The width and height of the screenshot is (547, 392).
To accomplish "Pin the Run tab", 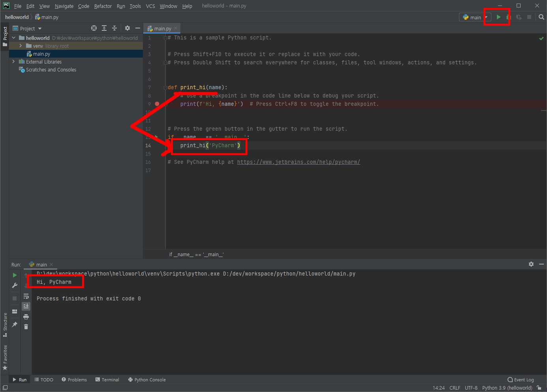I will tap(15, 324).
